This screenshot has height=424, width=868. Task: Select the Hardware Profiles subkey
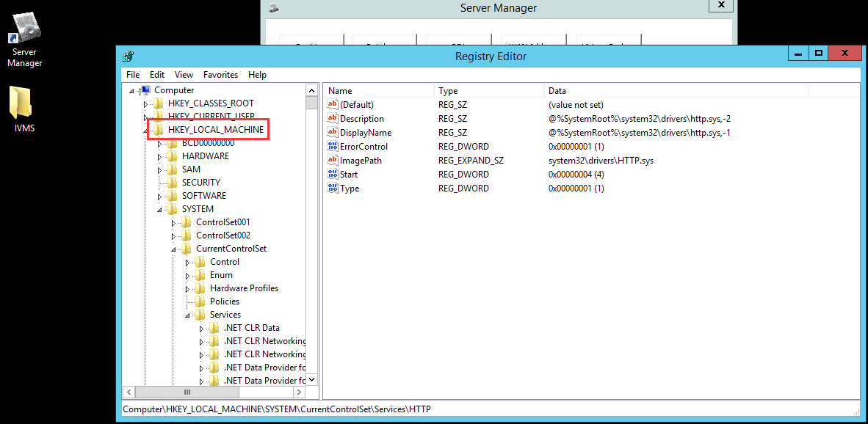coord(244,288)
